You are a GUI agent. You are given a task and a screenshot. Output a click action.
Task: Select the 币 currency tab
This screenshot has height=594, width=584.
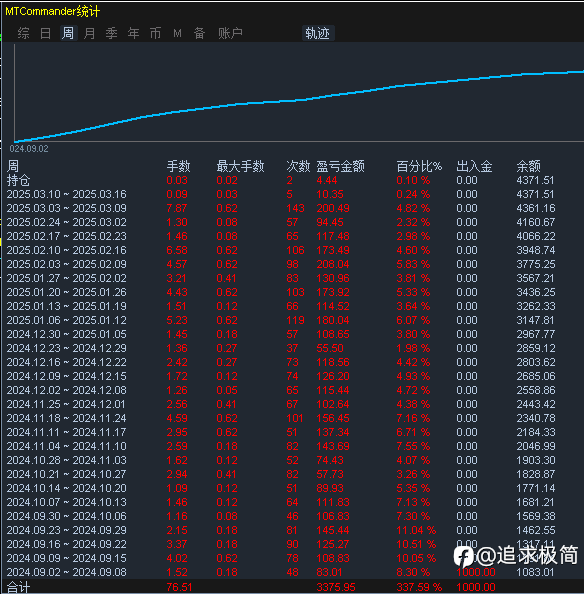155,33
